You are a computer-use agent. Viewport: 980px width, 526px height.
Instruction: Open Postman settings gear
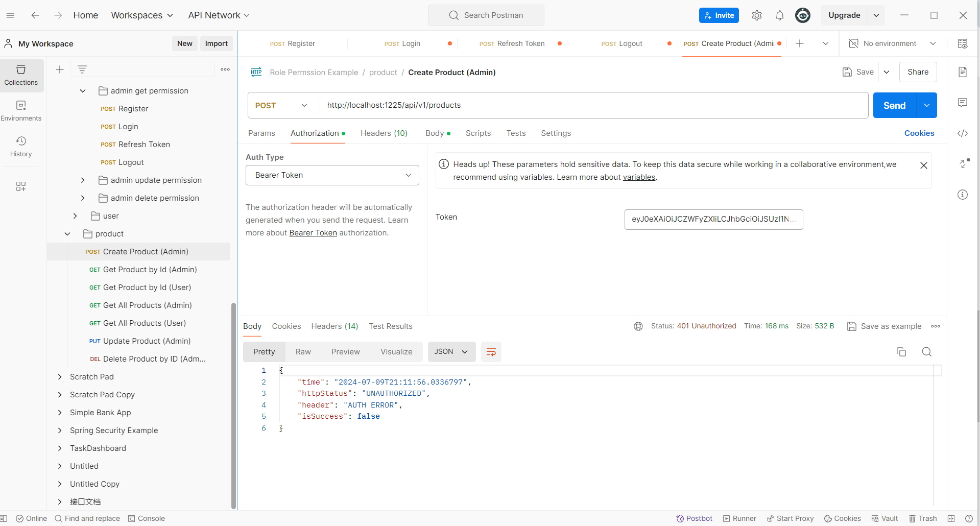(x=757, y=15)
